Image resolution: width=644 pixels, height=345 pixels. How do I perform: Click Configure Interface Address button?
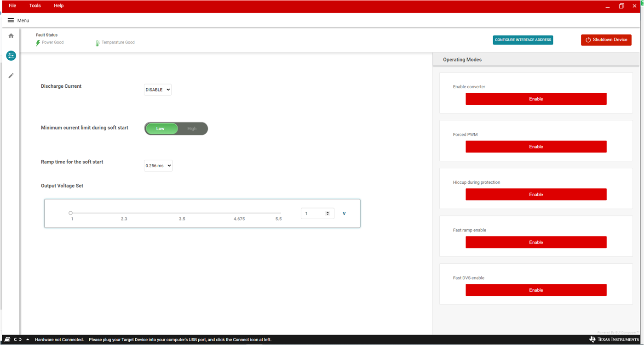523,40
